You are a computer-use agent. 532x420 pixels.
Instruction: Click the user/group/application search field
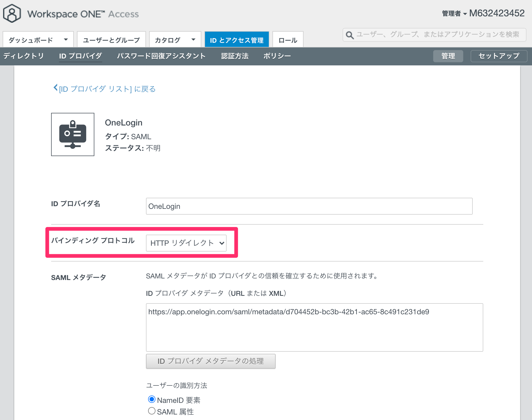click(435, 35)
